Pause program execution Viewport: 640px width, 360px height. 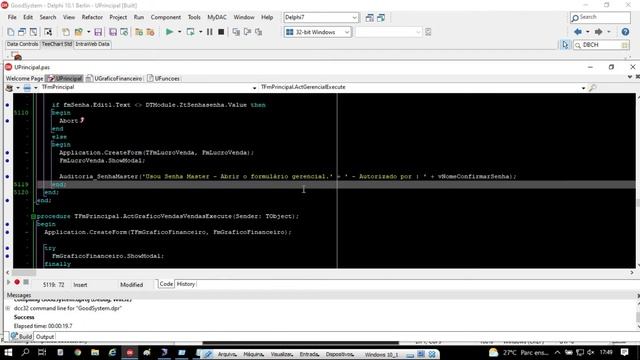click(209, 32)
